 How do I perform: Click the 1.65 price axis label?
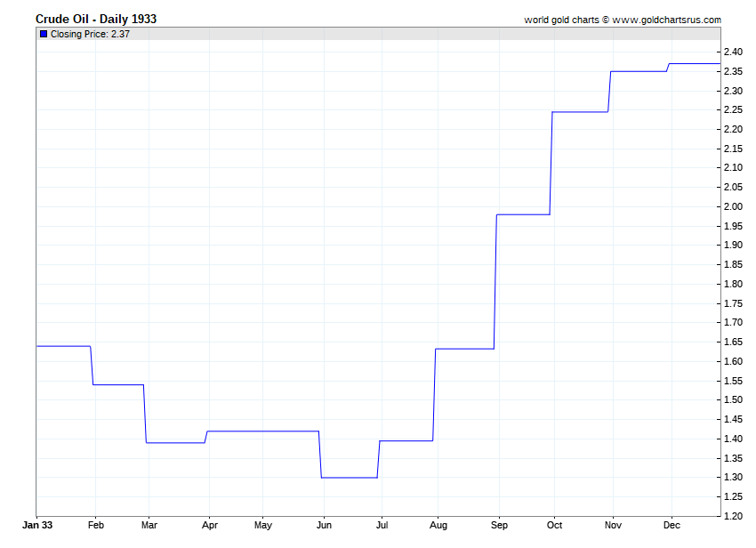coord(734,342)
